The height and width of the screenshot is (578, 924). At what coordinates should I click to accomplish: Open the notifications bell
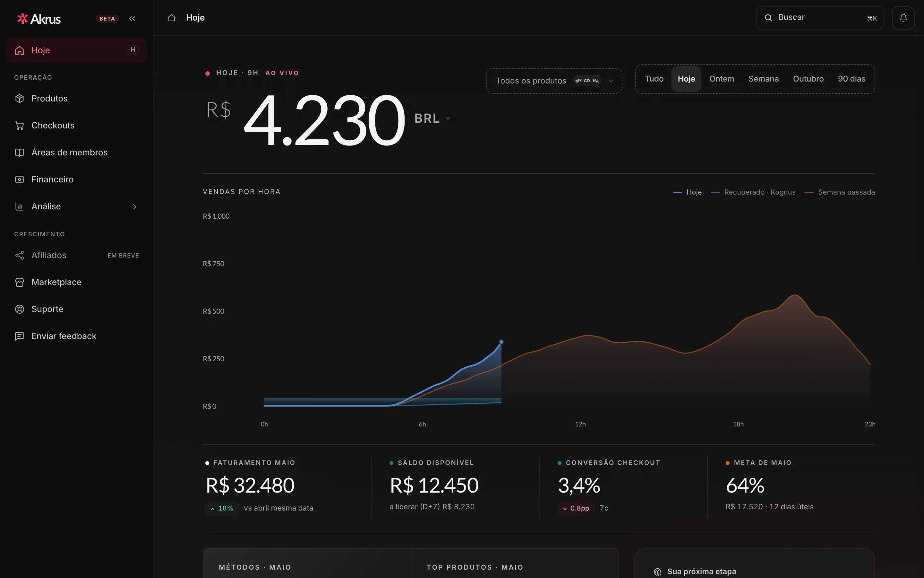(x=903, y=18)
